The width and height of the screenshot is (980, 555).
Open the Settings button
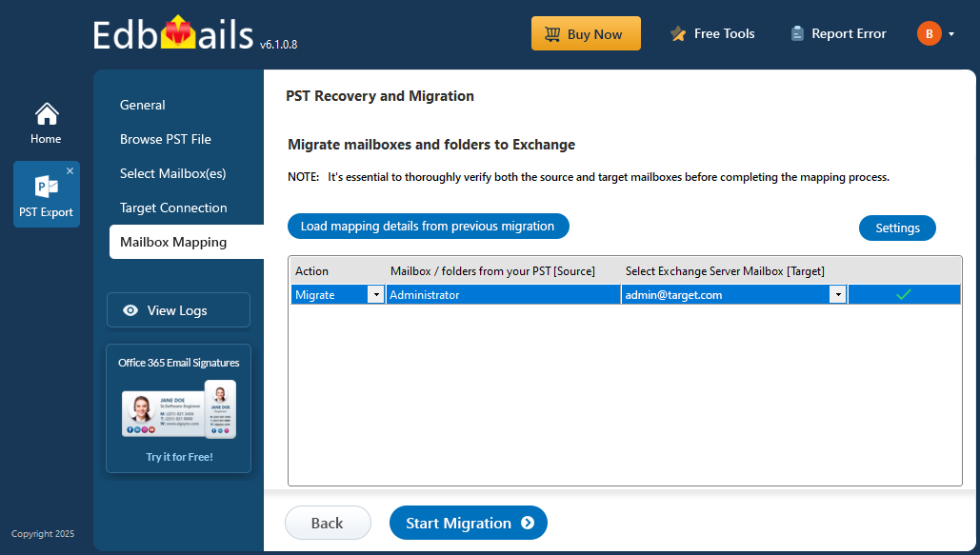click(x=897, y=228)
